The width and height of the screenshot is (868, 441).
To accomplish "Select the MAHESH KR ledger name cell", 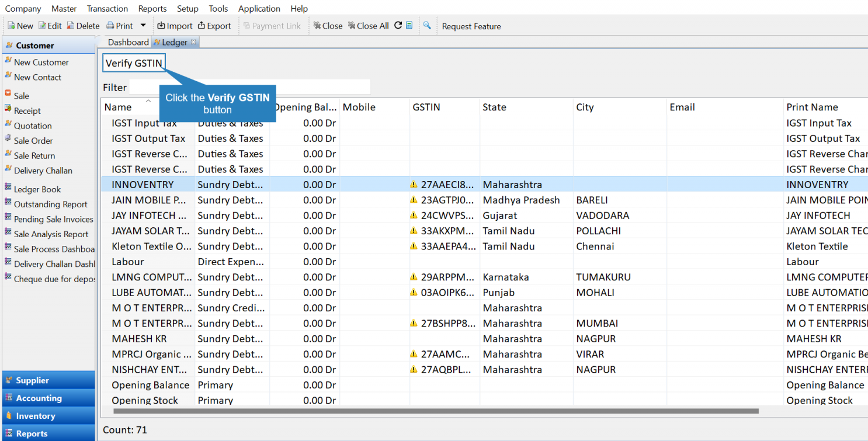I will pyautogui.click(x=140, y=339).
